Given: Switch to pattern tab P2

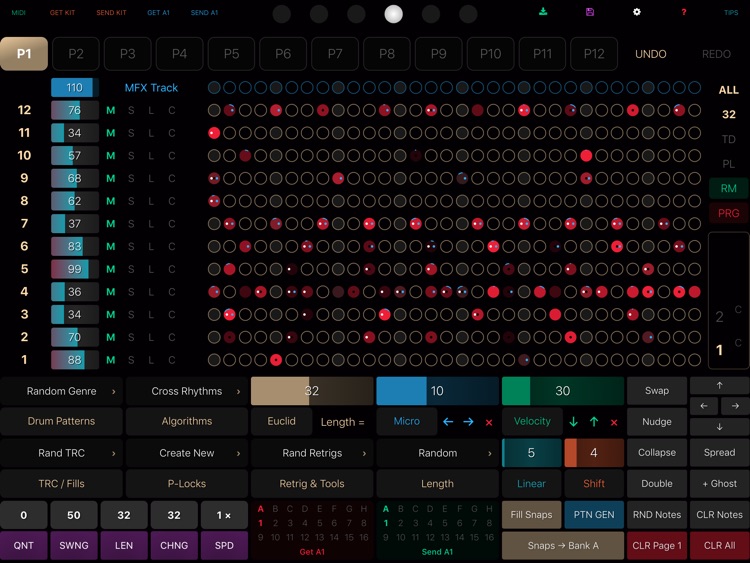Looking at the screenshot, I should pos(76,54).
